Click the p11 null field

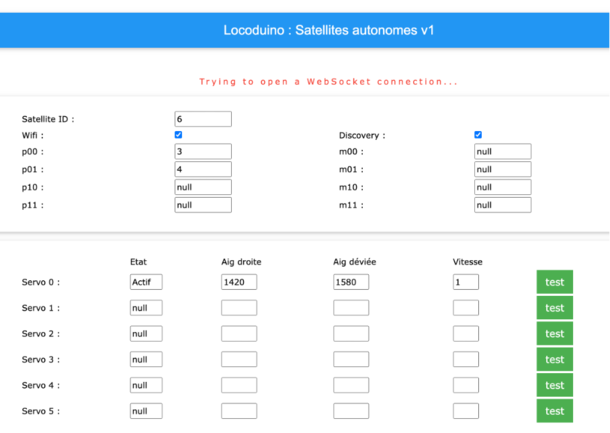(x=203, y=205)
